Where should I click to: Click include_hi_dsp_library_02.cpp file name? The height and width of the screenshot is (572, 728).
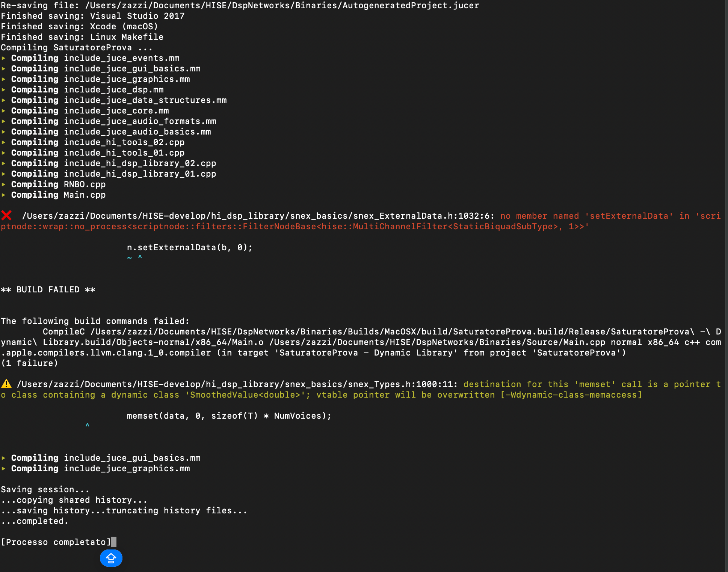coord(140,163)
